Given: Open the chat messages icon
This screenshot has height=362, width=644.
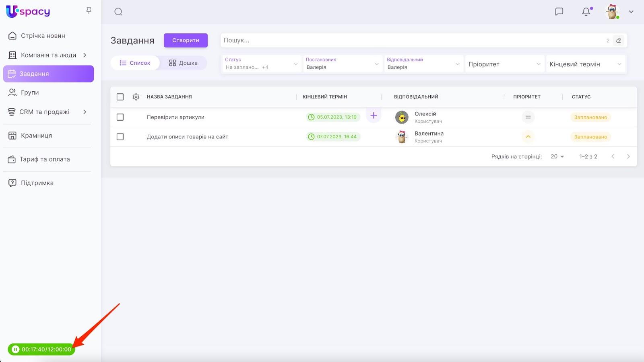Looking at the screenshot, I should pos(559,12).
